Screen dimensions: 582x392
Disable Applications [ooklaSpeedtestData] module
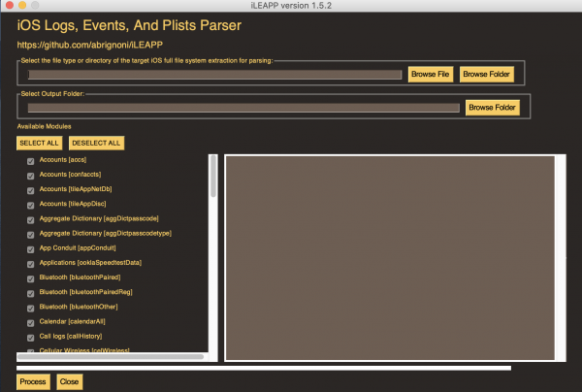(30, 264)
